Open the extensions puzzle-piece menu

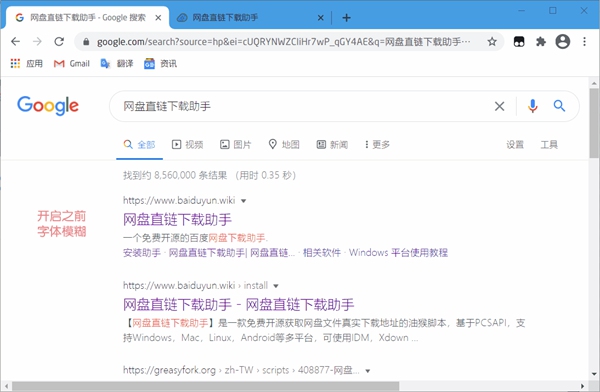click(x=541, y=41)
